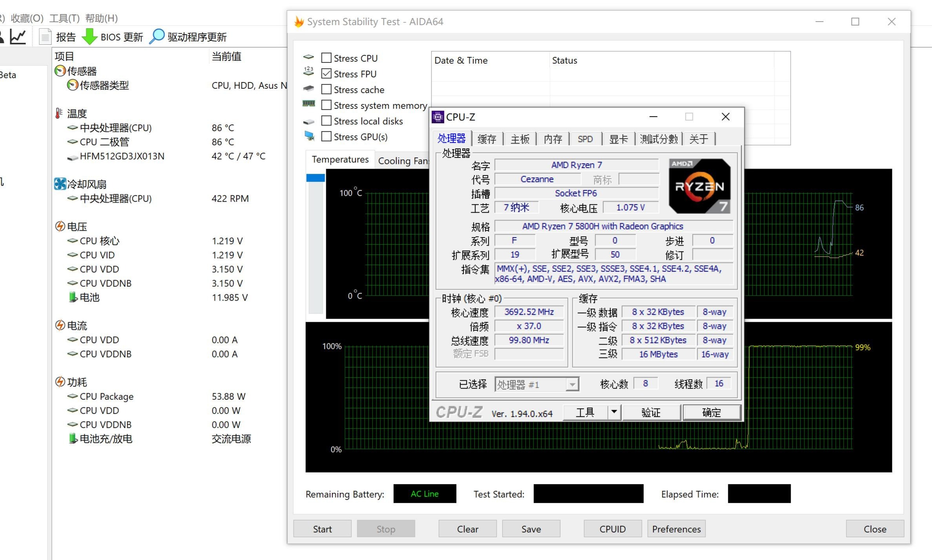Viewport: 932px width, 560px height.
Task: Click the driver update magnifier icon
Action: (x=157, y=37)
